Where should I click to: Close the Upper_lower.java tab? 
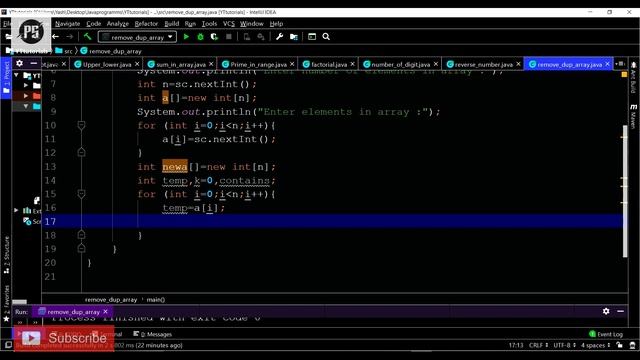137,64
